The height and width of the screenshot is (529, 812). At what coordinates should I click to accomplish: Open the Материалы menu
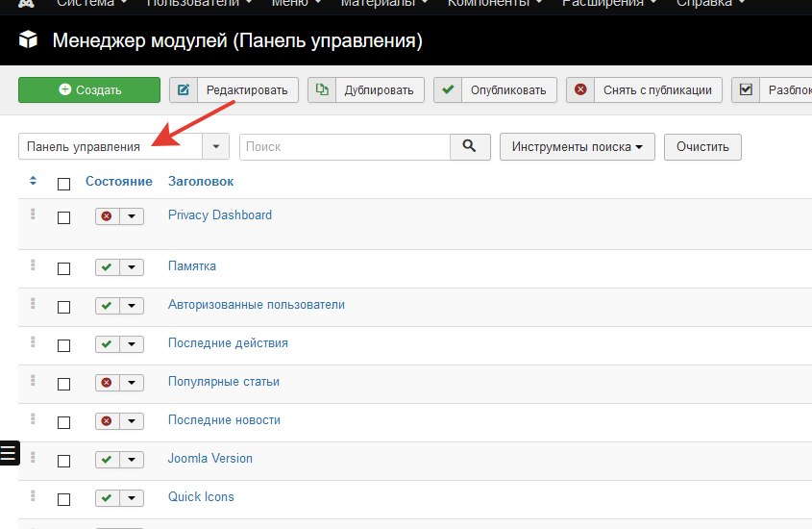(x=384, y=4)
